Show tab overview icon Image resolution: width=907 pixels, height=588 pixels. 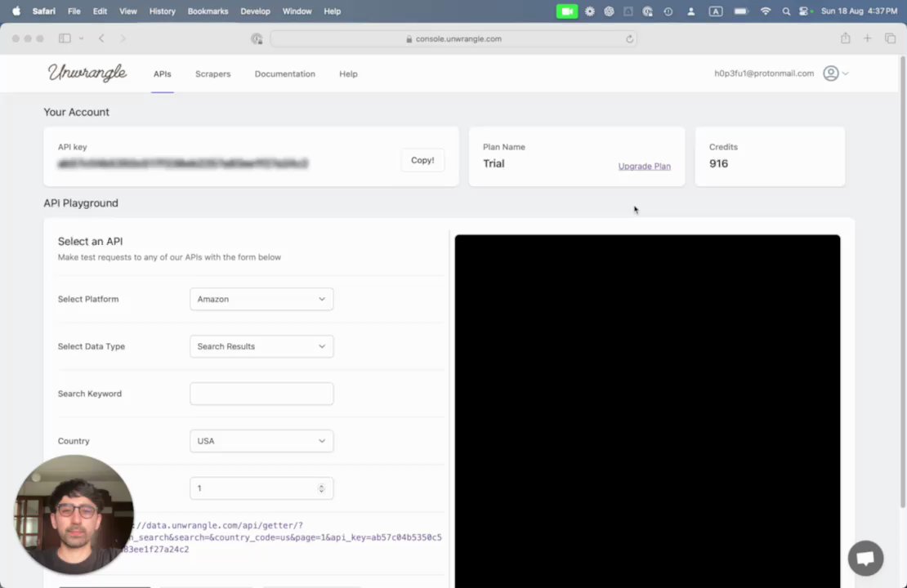click(x=890, y=38)
